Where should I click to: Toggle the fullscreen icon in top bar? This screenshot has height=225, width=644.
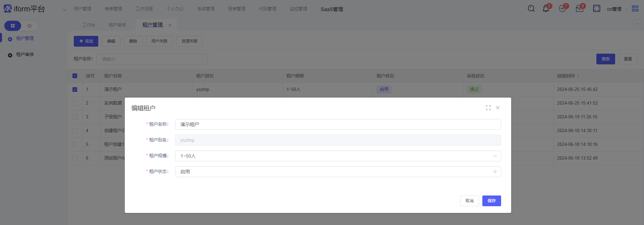pos(596,9)
